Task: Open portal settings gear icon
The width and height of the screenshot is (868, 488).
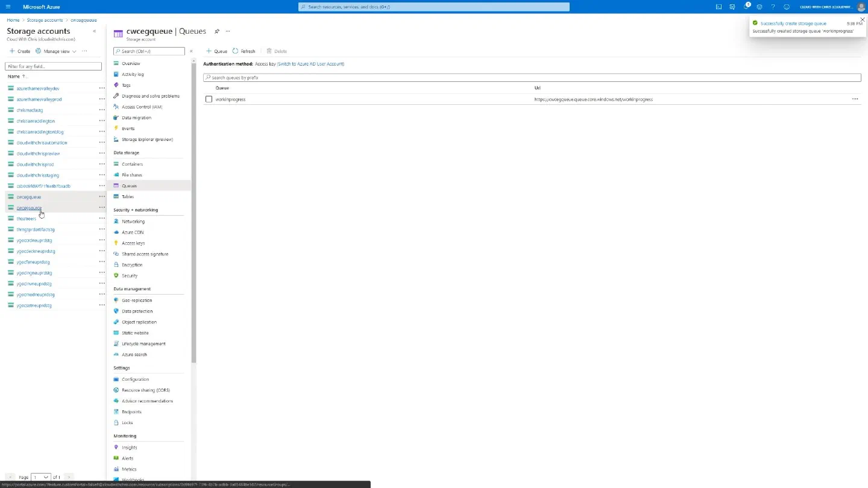Action: (759, 7)
